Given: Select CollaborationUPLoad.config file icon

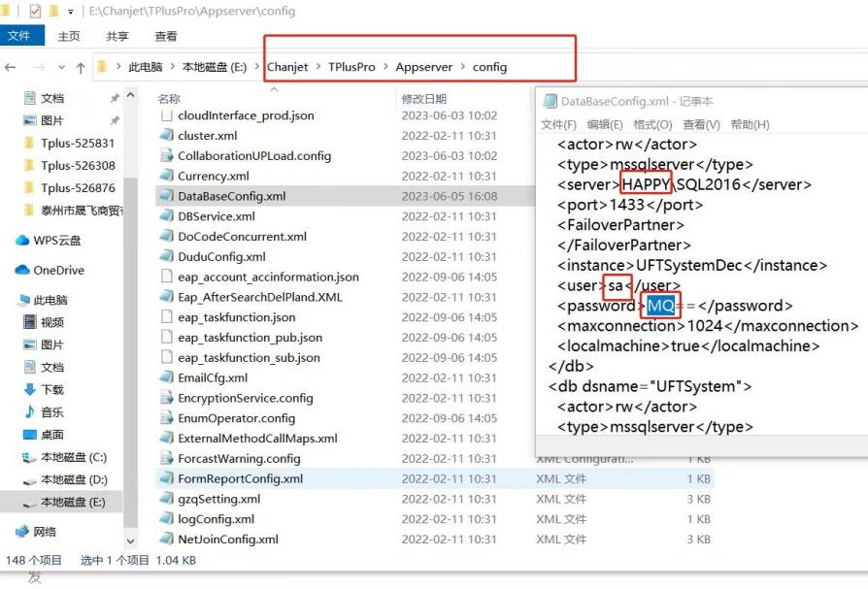Looking at the screenshot, I should coord(166,155).
